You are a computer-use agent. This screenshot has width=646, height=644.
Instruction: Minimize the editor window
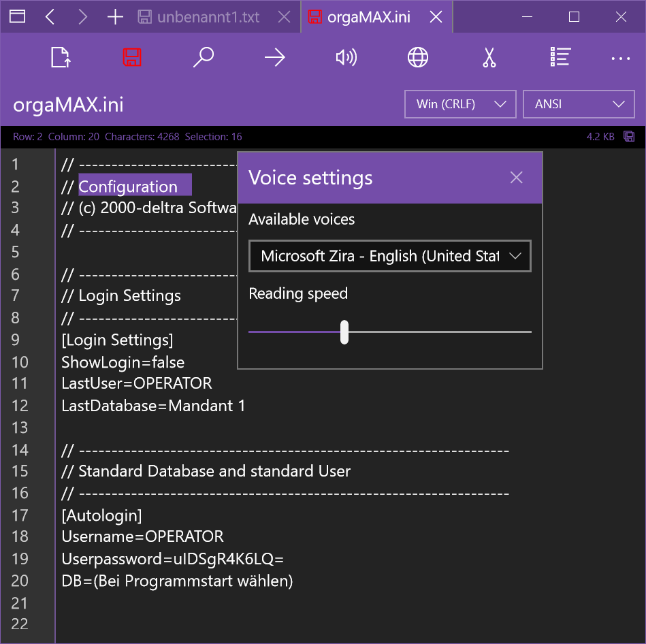527,17
